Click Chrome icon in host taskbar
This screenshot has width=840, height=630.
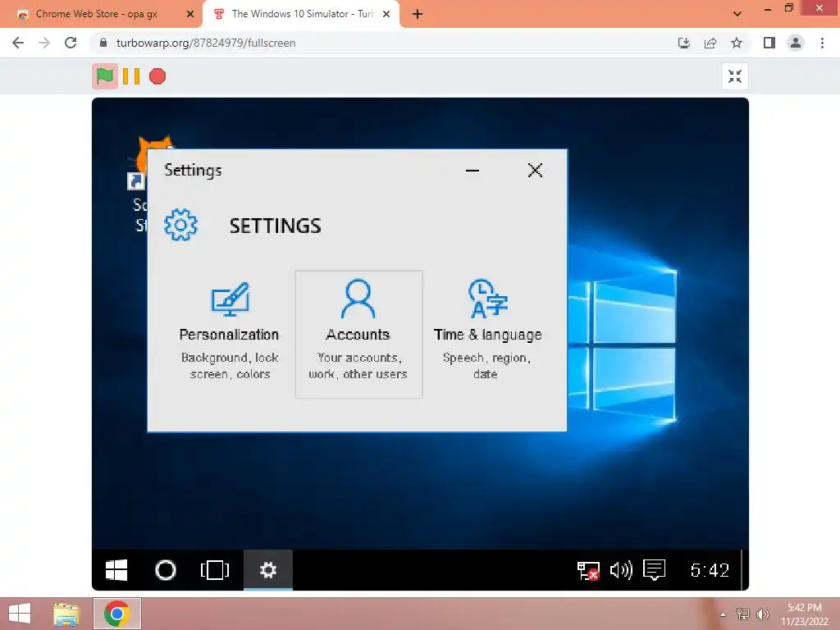pyautogui.click(x=117, y=614)
